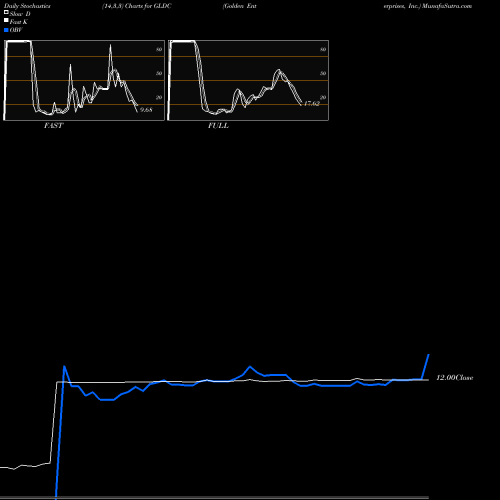The image size is (500, 500).
Task: Click the 80 level label in FAST chart
Action: click(159, 49)
